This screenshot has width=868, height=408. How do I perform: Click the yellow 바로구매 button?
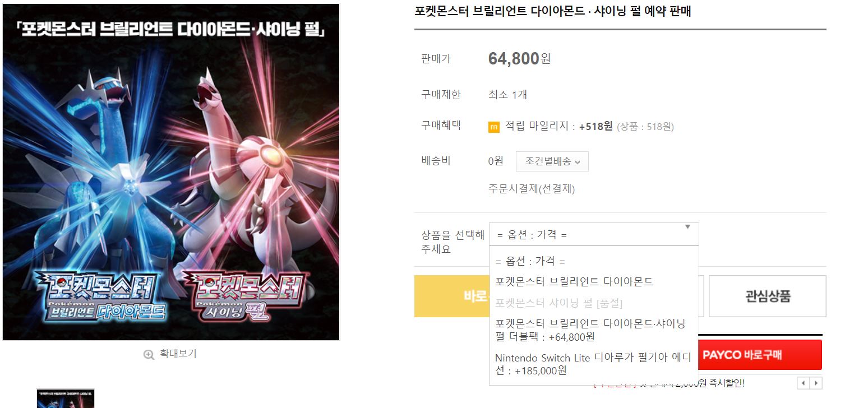click(452, 296)
